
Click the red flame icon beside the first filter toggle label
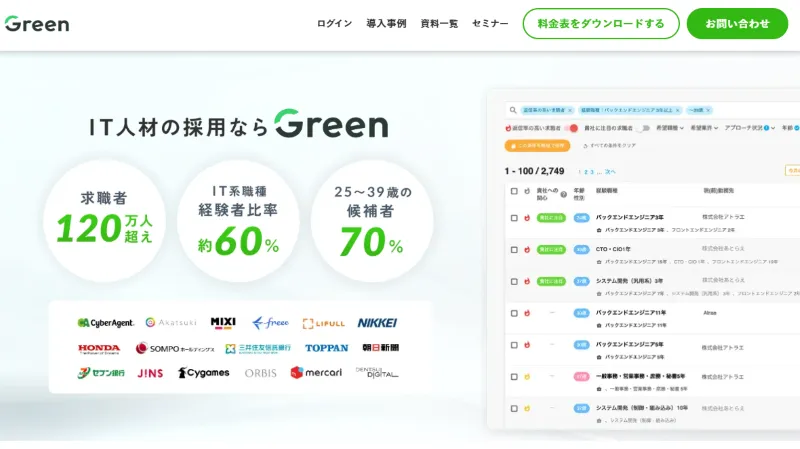(x=508, y=128)
